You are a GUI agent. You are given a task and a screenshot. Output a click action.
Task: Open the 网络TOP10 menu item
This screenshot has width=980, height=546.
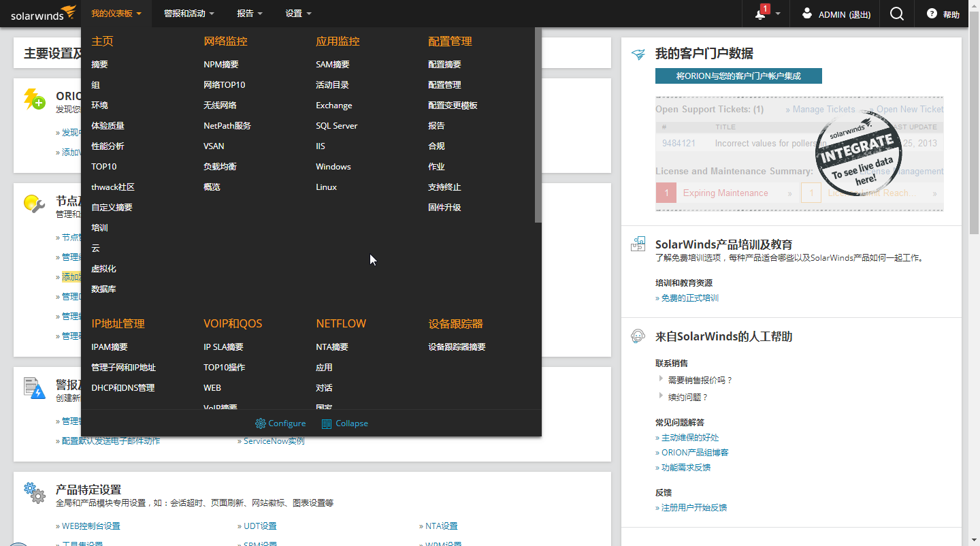(x=225, y=85)
